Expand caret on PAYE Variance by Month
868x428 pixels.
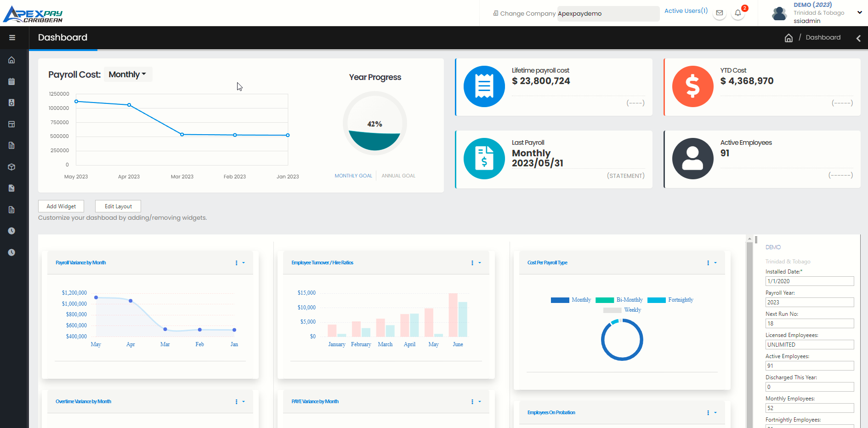(x=480, y=402)
